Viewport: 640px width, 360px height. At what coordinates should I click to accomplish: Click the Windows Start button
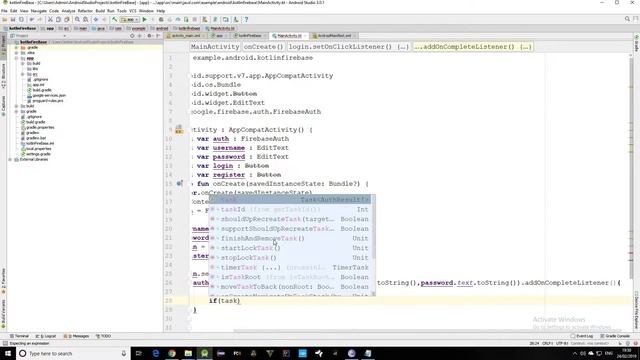[8, 353]
